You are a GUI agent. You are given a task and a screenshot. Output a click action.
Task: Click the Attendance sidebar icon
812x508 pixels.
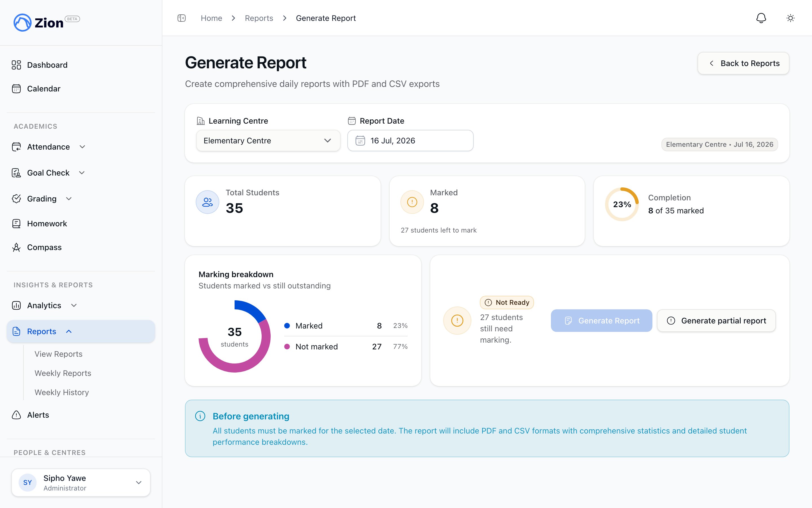pyautogui.click(x=16, y=147)
